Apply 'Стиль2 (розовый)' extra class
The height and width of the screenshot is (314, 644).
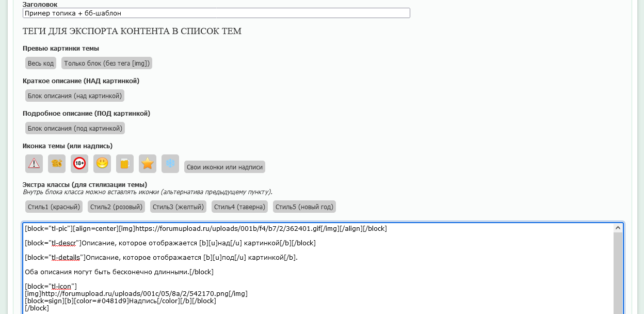(x=116, y=207)
